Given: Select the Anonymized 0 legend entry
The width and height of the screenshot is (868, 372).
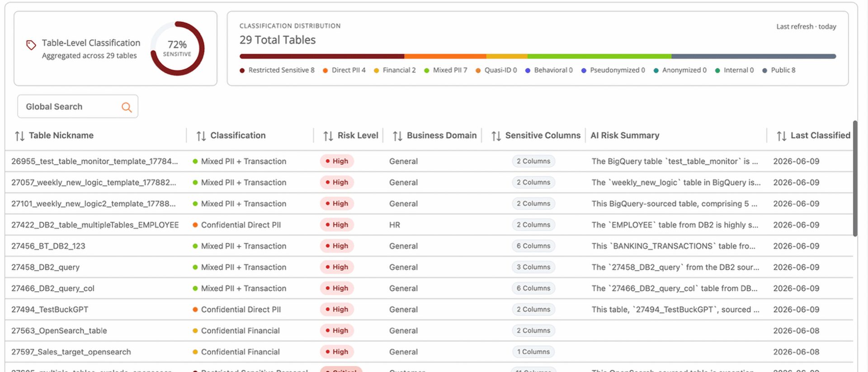Looking at the screenshot, I should coord(680,70).
